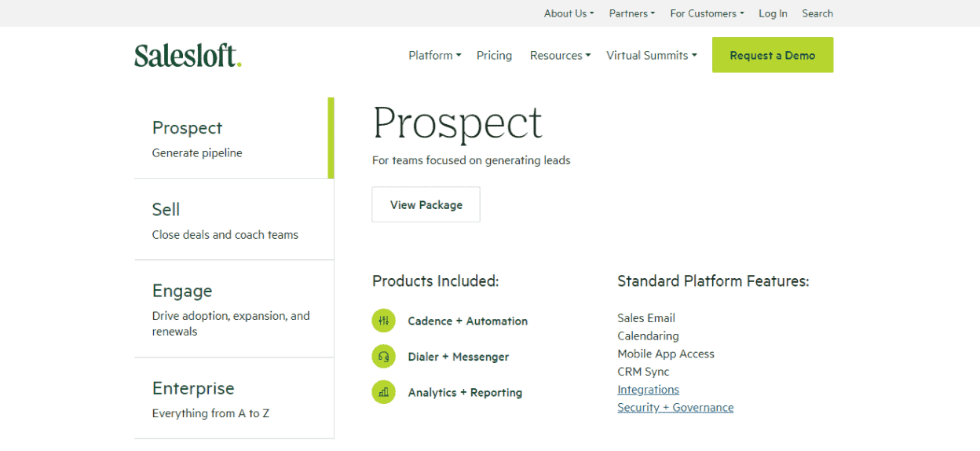Switch to the Engage package tab
Screen dimensions: 980x451
[x=234, y=309]
